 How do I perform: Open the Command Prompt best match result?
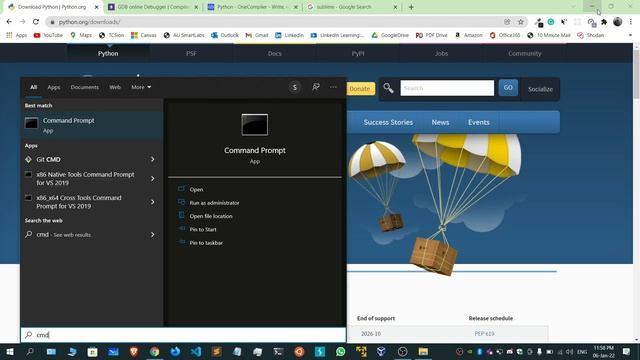click(92, 125)
